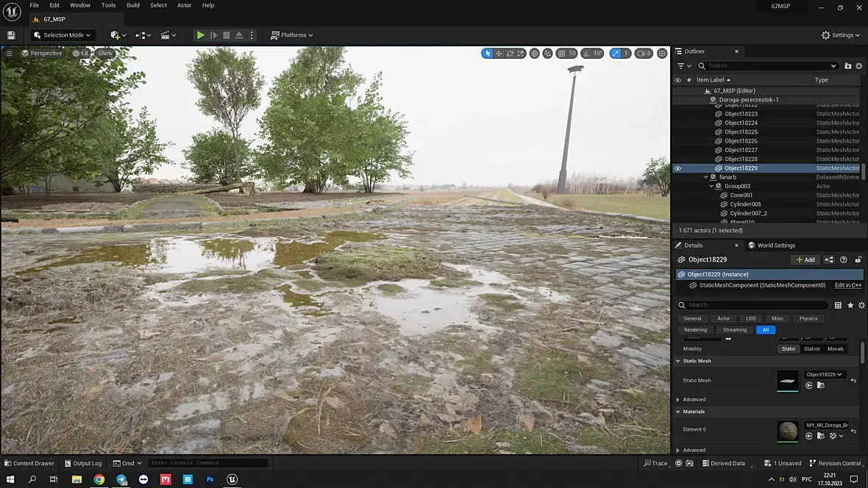The width and height of the screenshot is (868, 488).
Task: Open Perspective viewport type menu
Action: [x=41, y=53]
